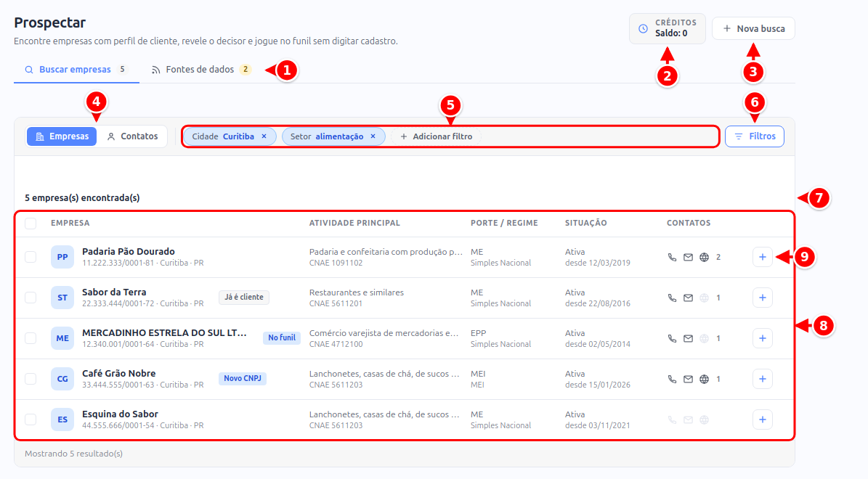This screenshot has height=479, width=868.
Task: Switch to the Contatos view
Action: pos(132,136)
